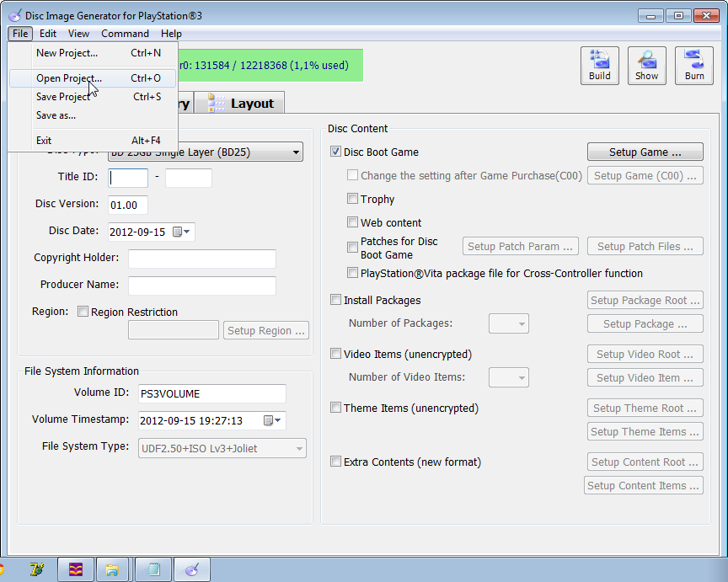Switch to the Layout tab
This screenshot has width=728, height=582.
pyautogui.click(x=239, y=103)
